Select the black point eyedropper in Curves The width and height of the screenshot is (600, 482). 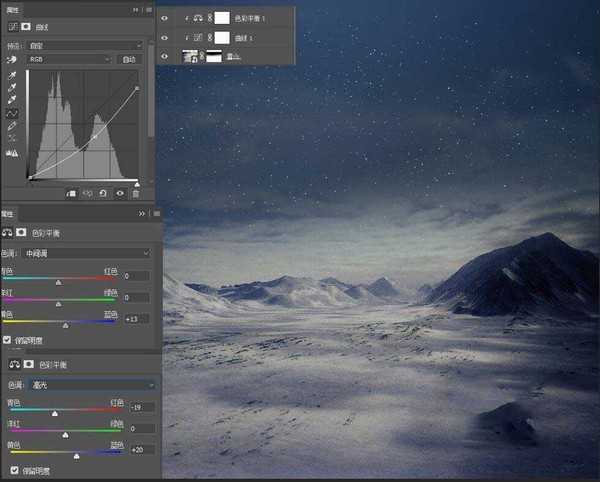12,75
